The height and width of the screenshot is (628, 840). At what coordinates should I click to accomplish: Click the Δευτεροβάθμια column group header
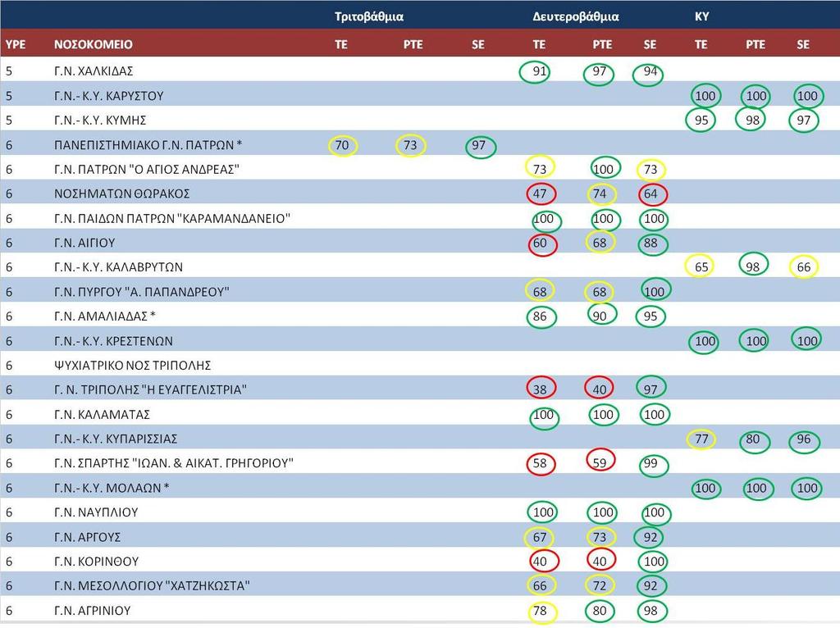point(576,16)
